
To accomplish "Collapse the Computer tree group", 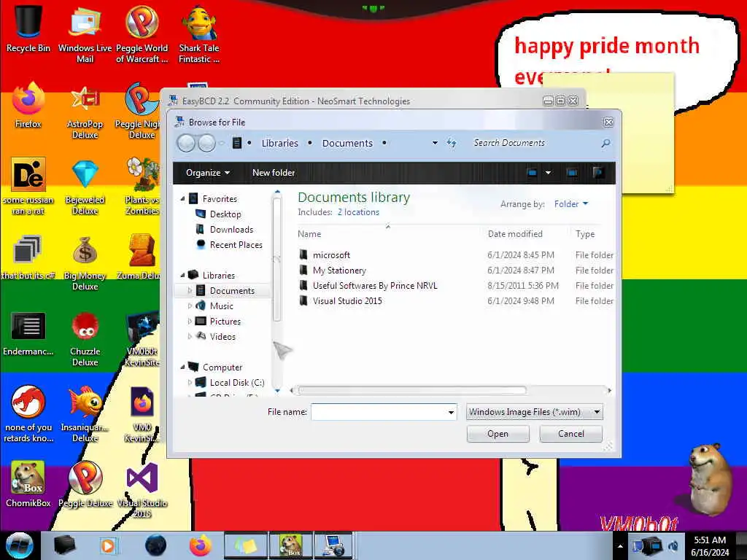I will [x=183, y=367].
